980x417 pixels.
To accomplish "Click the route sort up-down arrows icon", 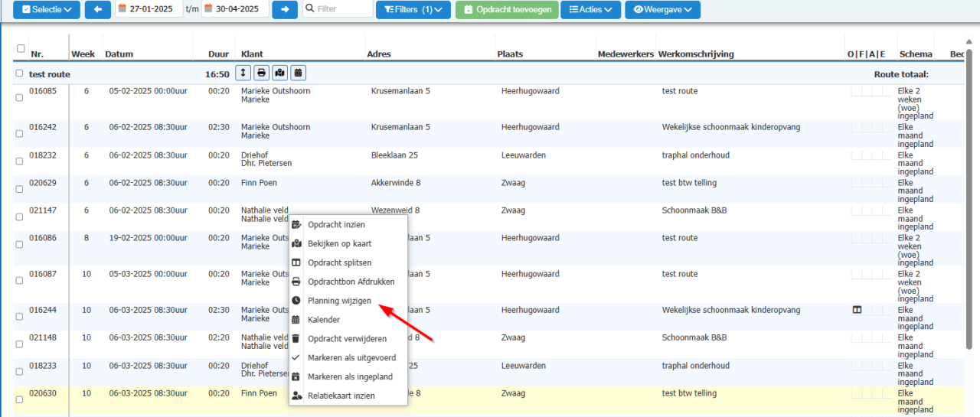I will click(243, 73).
